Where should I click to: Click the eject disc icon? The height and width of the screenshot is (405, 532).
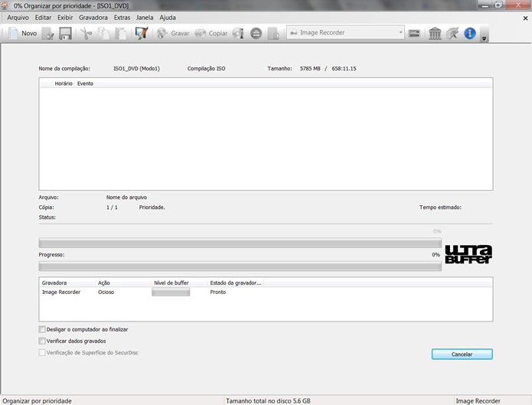256,33
